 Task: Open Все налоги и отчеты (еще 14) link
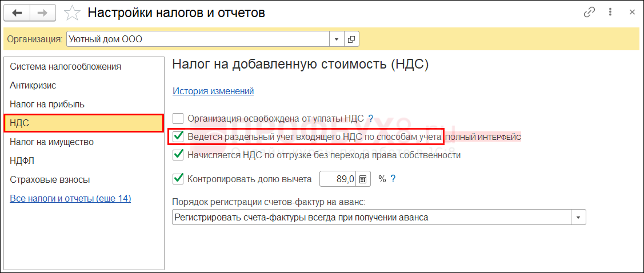point(70,199)
